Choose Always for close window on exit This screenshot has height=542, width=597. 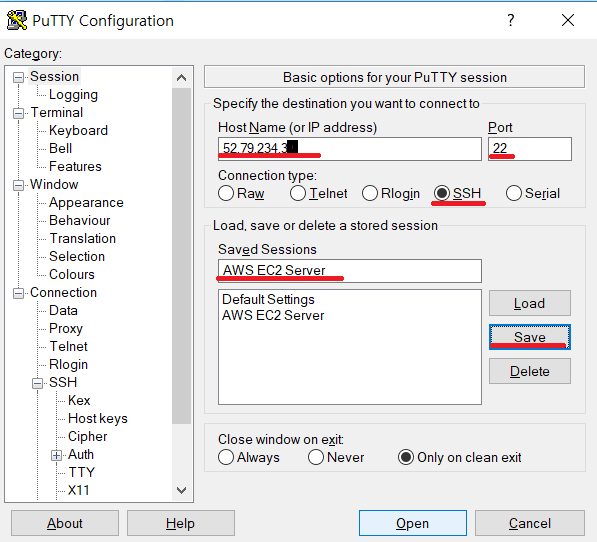pyautogui.click(x=226, y=457)
